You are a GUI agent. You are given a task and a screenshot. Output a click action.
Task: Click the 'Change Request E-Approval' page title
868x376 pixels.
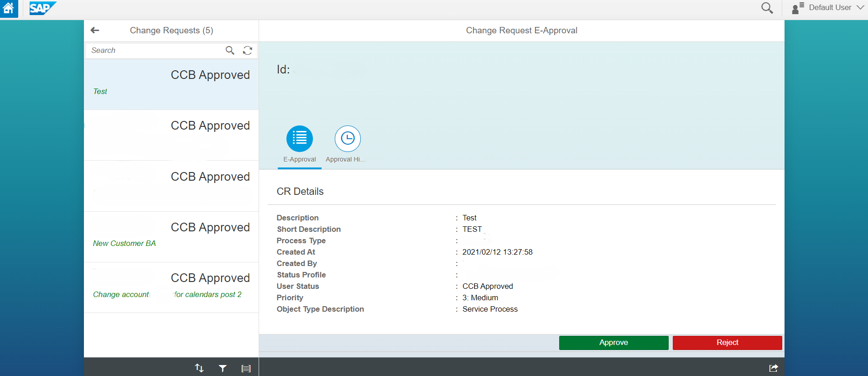[x=522, y=31]
